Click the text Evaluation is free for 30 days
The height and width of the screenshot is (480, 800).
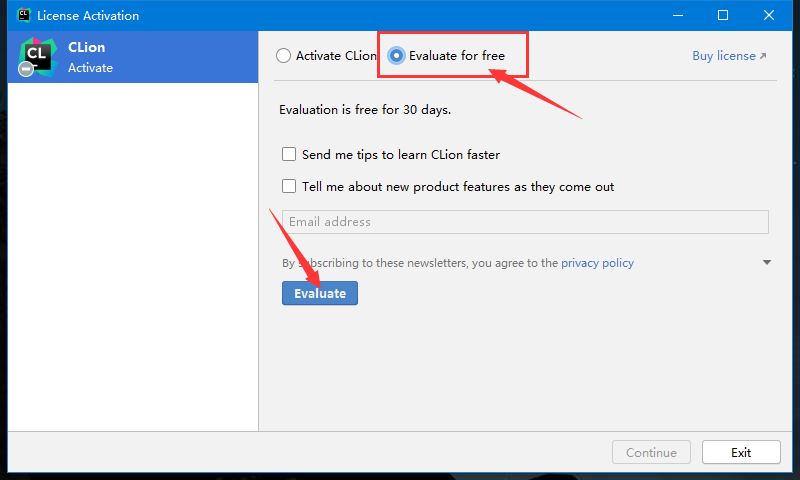[x=365, y=110]
